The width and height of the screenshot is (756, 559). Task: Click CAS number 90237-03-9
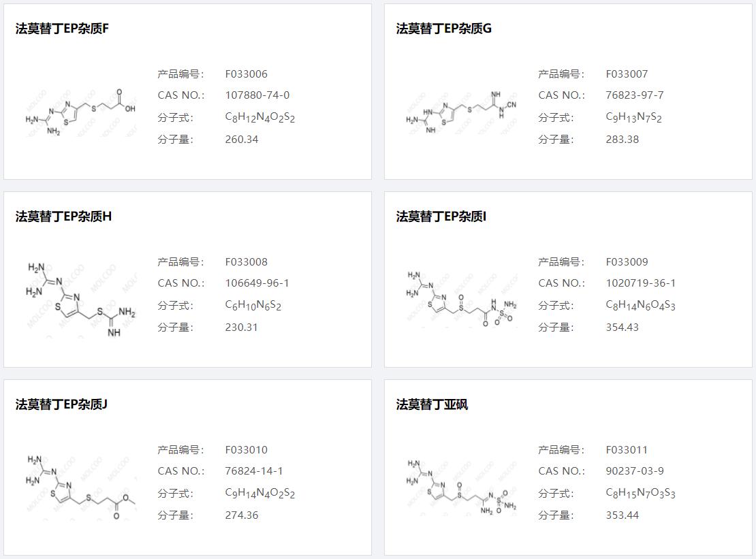coord(634,471)
